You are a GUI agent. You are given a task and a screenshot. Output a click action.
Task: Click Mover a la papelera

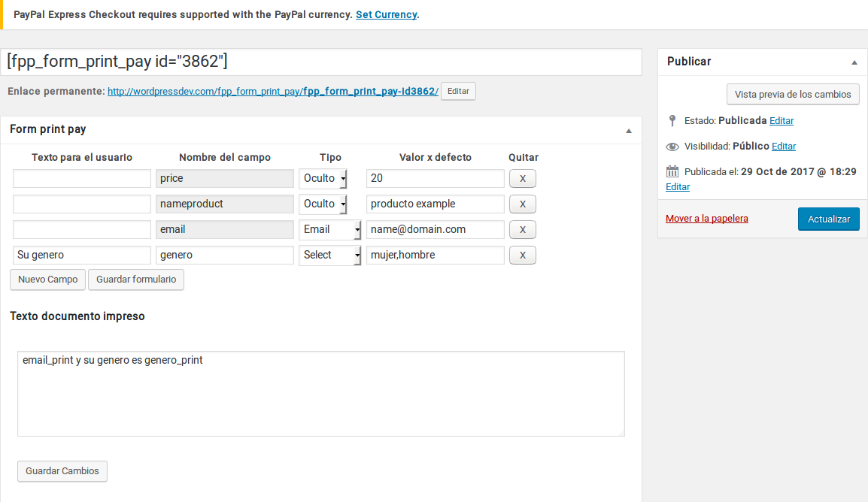point(706,219)
